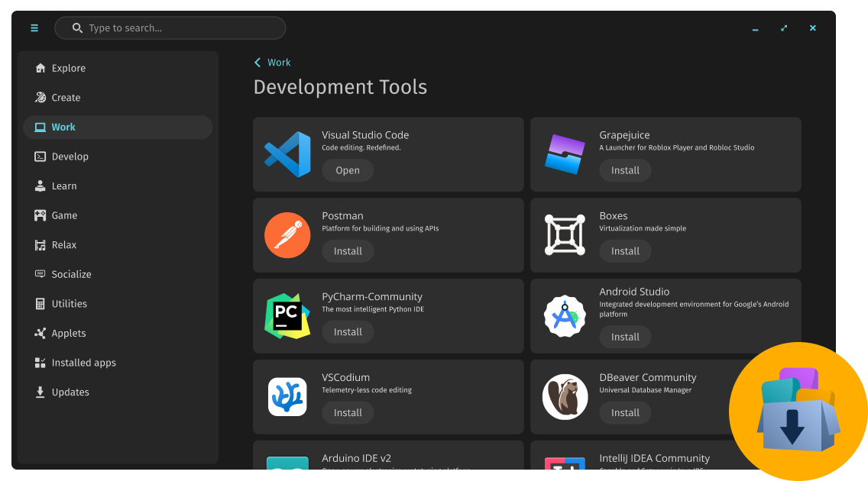The height and width of the screenshot is (481, 868).
Task: Click the Postman app icon
Action: 287,235
